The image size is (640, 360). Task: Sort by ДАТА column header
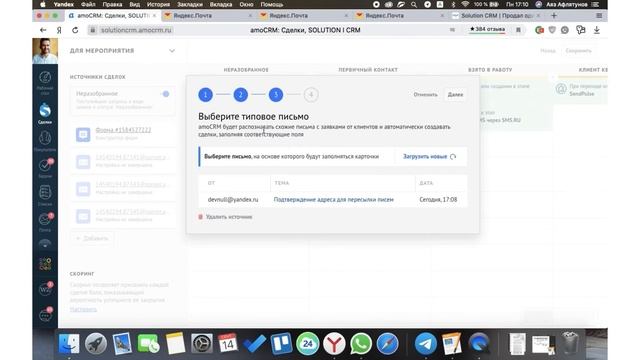(426, 183)
